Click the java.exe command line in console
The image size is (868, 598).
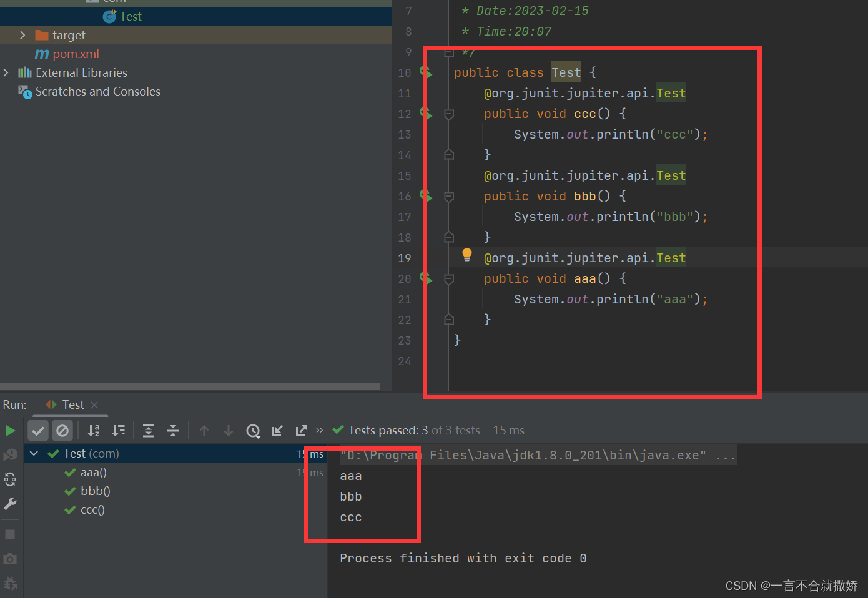coord(538,455)
